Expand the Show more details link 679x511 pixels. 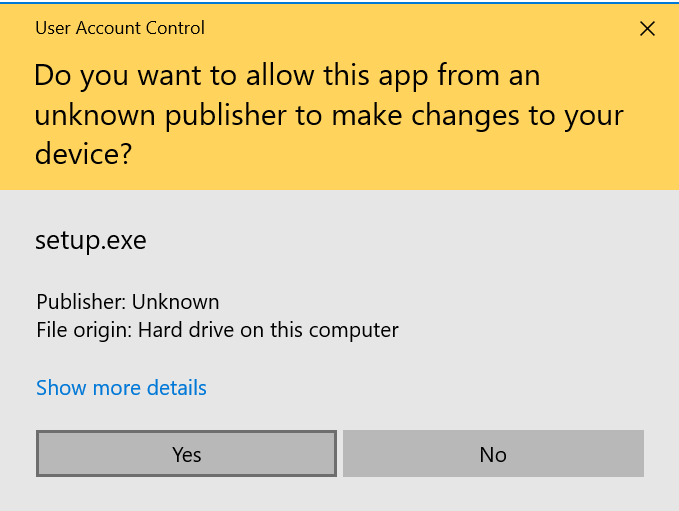tap(121, 388)
